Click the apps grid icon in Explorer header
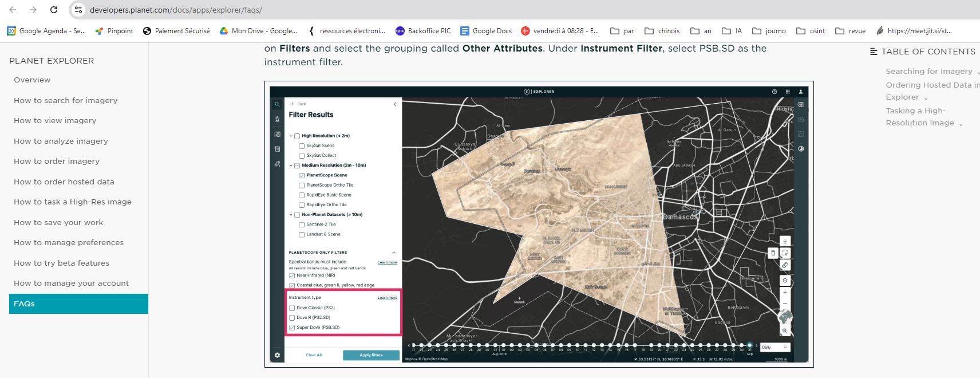Image resolution: width=980 pixels, height=378 pixels. pyautogui.click(x=788, y=92)
